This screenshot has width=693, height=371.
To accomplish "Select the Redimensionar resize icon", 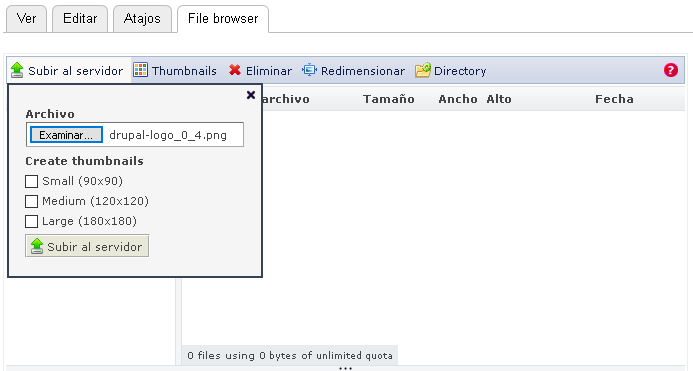I will click(x=309, y=70).
